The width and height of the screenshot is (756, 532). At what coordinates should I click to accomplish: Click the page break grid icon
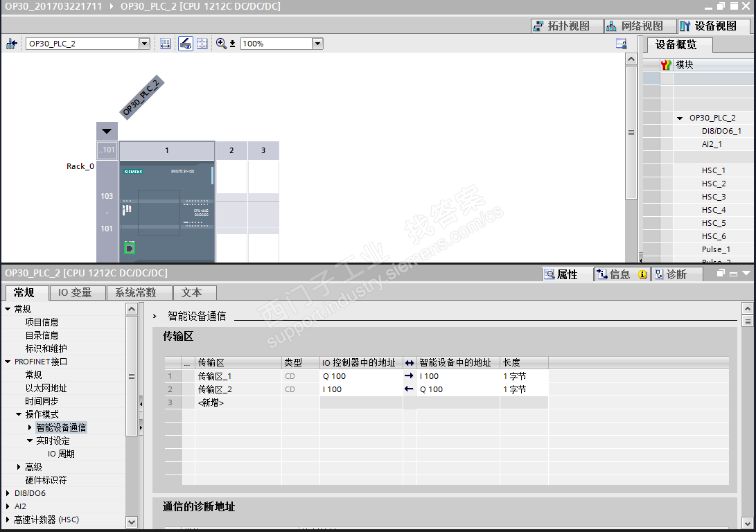coord(202,44)
